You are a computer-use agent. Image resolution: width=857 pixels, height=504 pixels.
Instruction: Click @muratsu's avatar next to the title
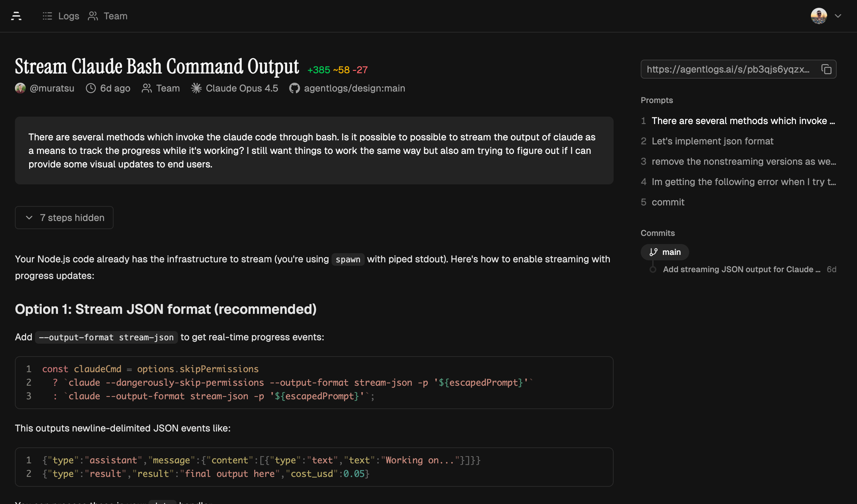click(21, 88)
